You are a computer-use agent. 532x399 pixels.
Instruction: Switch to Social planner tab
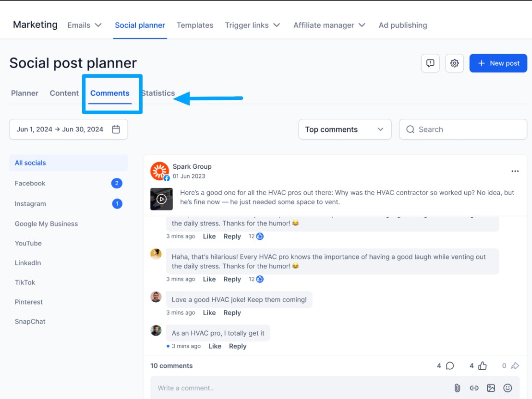pos(140,25)
